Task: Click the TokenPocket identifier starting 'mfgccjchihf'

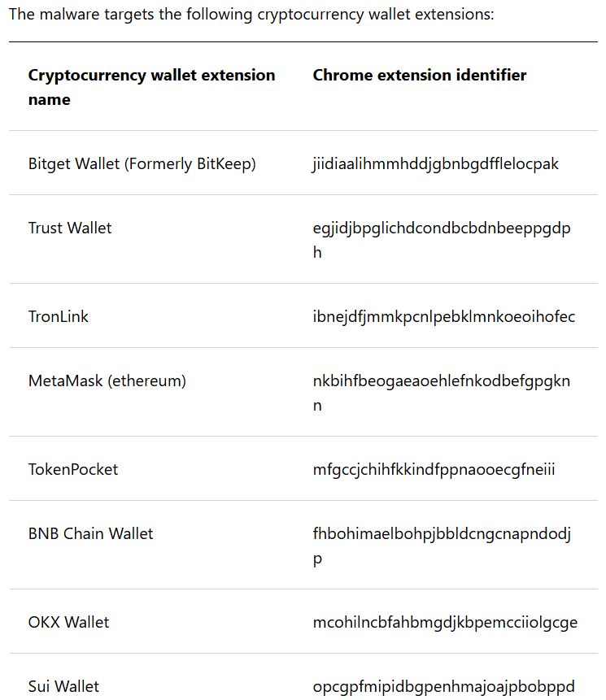Action: (434, 469)
